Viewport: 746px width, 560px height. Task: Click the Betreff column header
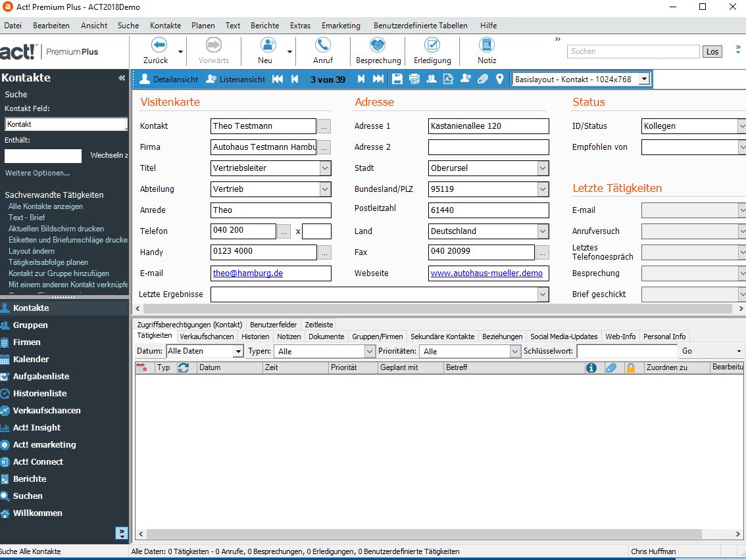pyautogui.click(x=513, y=367)
